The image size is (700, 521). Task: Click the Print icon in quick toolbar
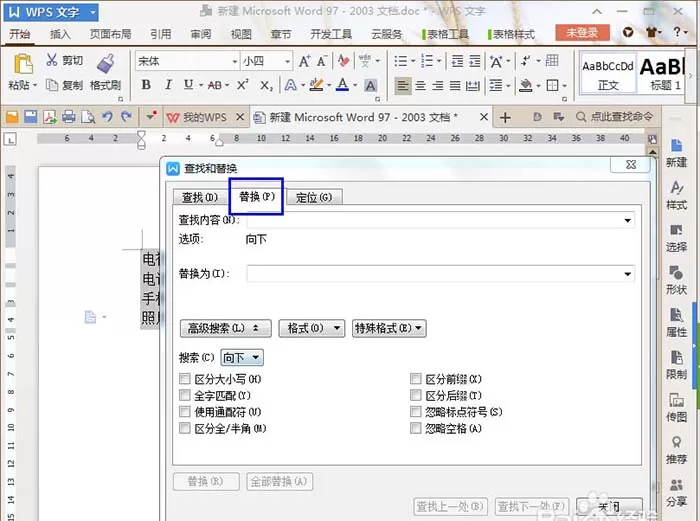click(x=69, y=117)
